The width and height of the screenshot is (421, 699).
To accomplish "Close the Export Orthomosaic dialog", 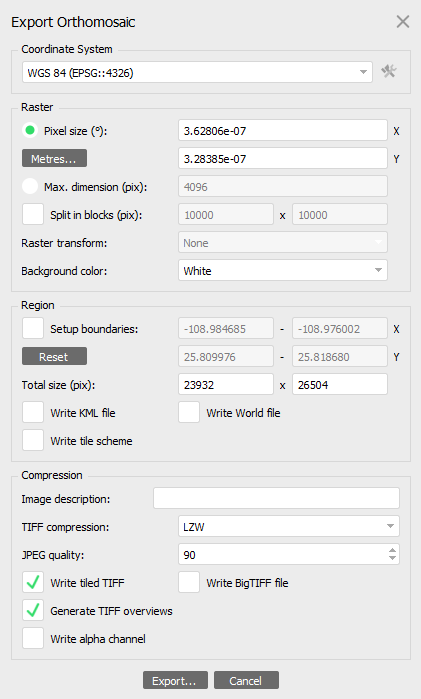I will point(403,21).
